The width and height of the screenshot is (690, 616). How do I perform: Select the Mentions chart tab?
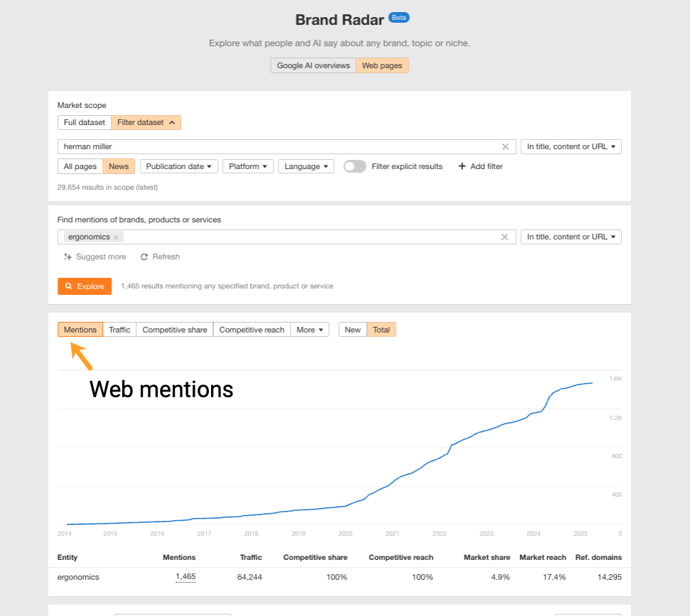(80, 330)
